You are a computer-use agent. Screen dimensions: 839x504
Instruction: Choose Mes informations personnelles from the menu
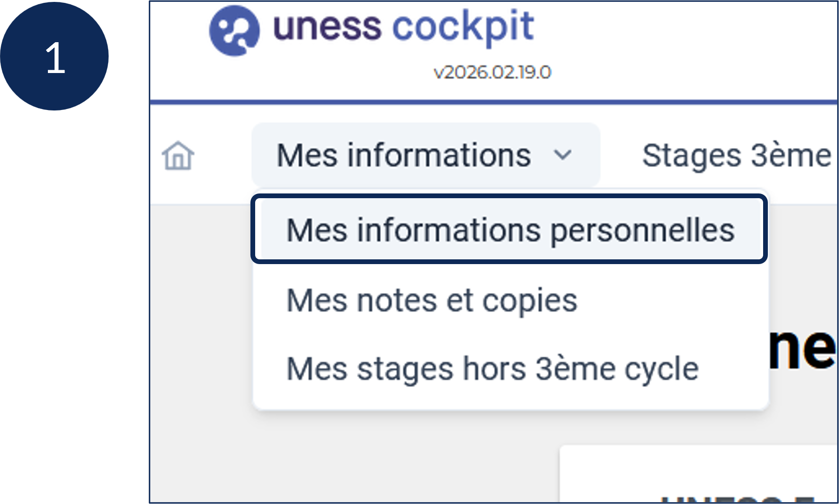pos(510,230)
